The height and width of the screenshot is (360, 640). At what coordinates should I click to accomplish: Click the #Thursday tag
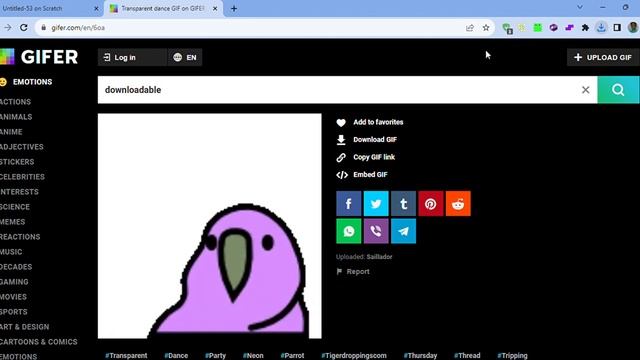coord(420,356)
